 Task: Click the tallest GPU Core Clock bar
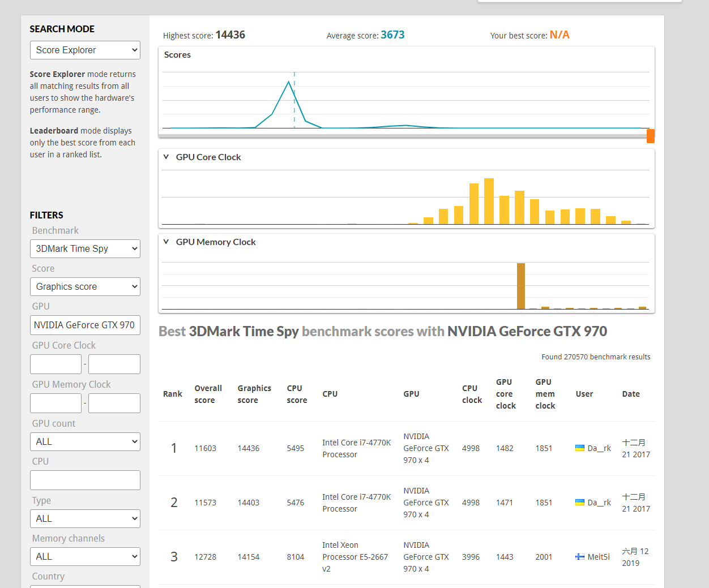pyautogui.click(x=489, y=201)
